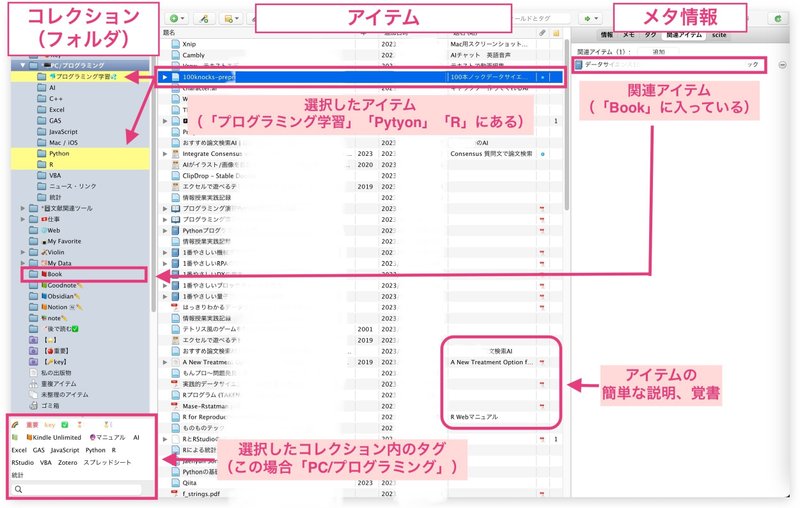The image size is (800, 508).
Task: Click the items list vertical scrollbar
Action: (x=566, y=125)
